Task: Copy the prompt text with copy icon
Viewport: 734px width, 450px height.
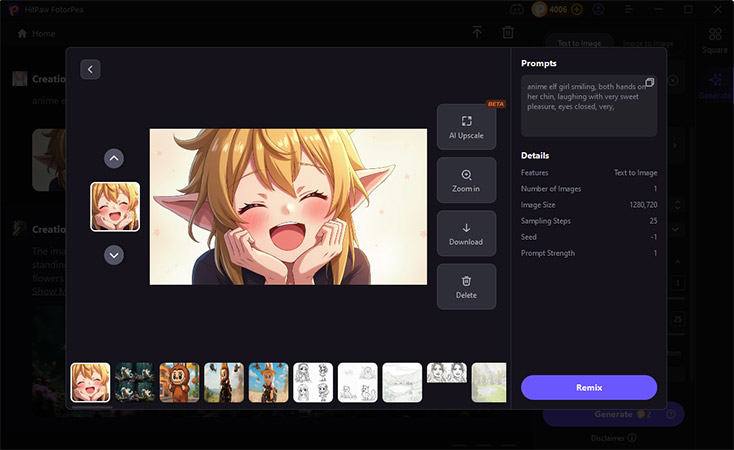Action: (x=649, y=82)
